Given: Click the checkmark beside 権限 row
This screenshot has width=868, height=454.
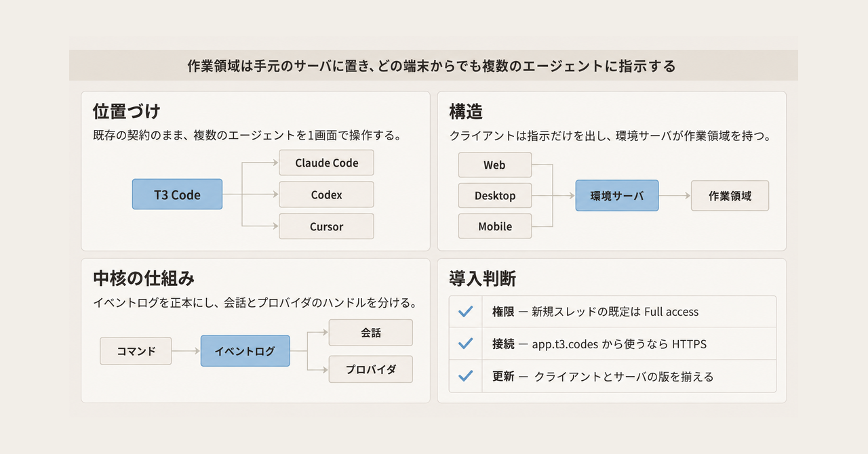Looking at the screenshot, I should pyautogui.click(x=465, y=312).
